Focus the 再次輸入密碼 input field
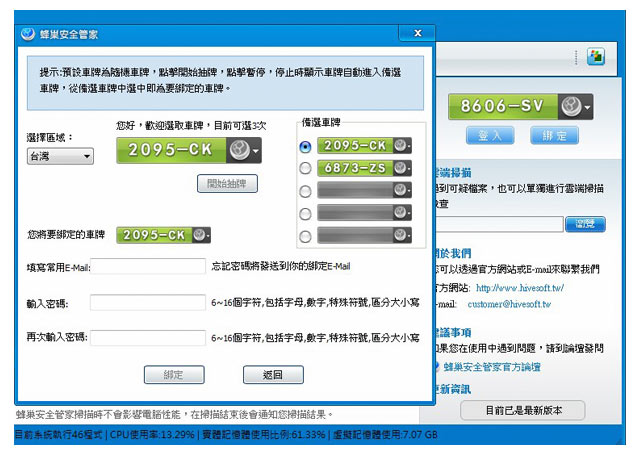Image resolution: width=640 pixels, height=453 pixels. pyautogui.click(x=148, y=338)
